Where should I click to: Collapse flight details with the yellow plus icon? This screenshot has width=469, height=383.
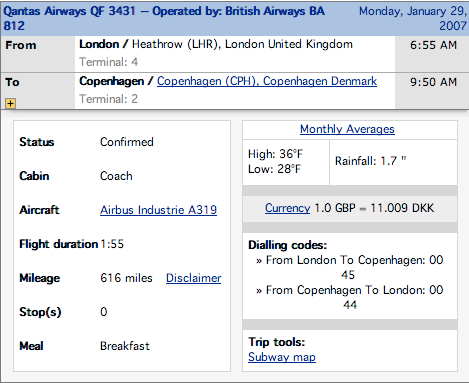tap(10, 103)
